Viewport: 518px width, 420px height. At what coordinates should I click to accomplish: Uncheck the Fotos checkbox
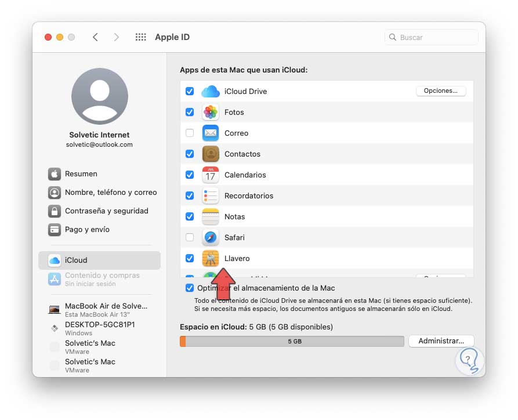point(190,112)
